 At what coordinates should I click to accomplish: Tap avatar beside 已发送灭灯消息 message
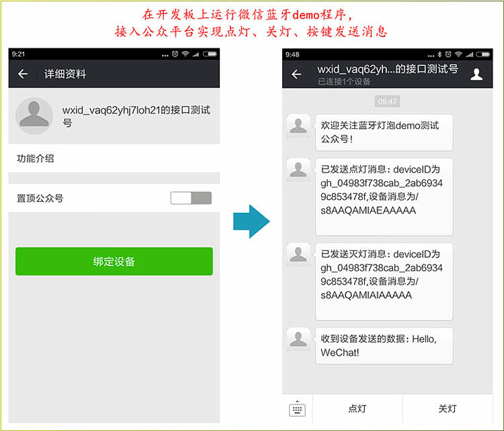click(x=298, y=254)
